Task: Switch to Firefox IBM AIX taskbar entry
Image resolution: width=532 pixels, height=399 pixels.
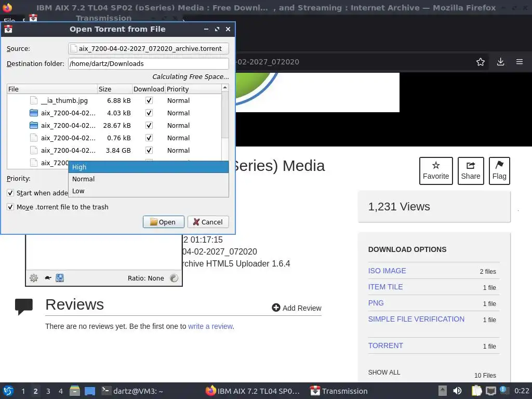Action: [253, 391]
